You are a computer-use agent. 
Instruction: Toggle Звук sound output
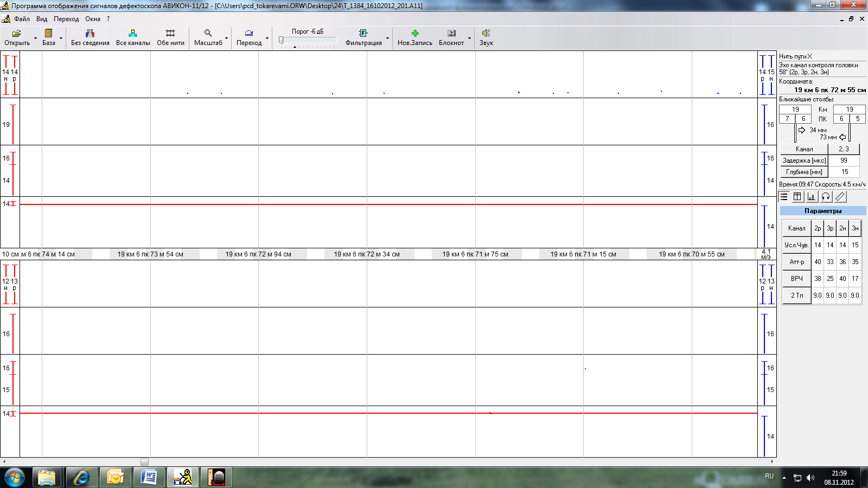(x=486, y=37)
